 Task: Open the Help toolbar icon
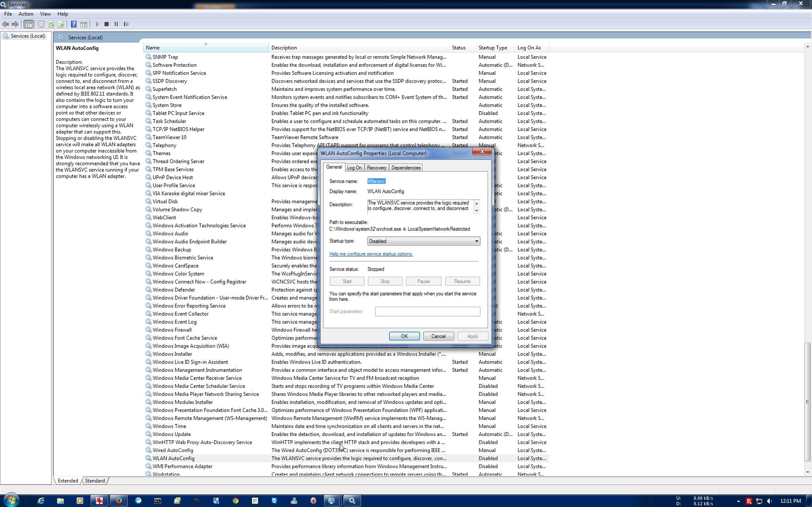coord(74,24)
